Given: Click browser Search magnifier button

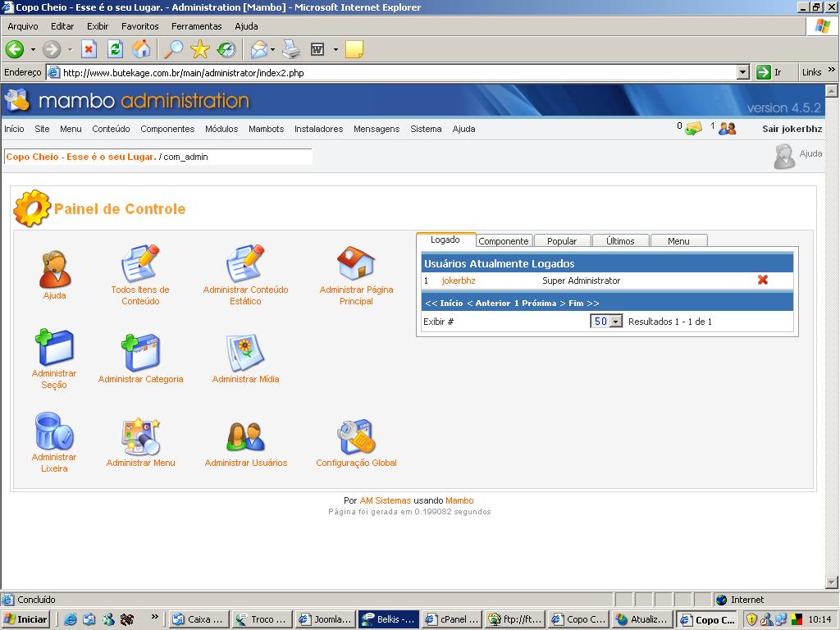Looking at the screenshot, I should [173, 49].
